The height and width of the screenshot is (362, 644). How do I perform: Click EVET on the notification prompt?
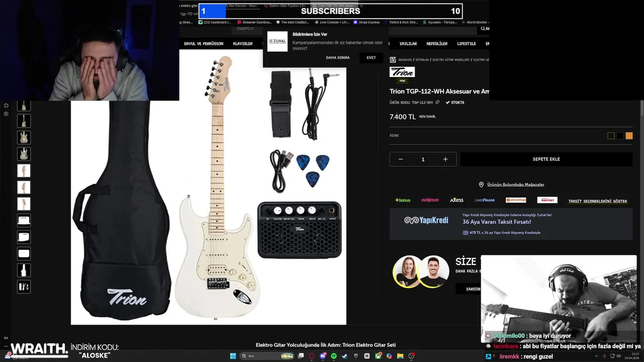click(371, 58)
